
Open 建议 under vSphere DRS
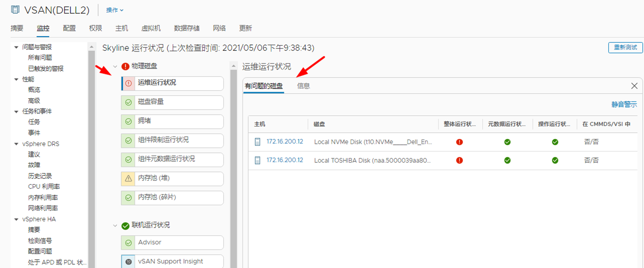(x=34, y=155)
